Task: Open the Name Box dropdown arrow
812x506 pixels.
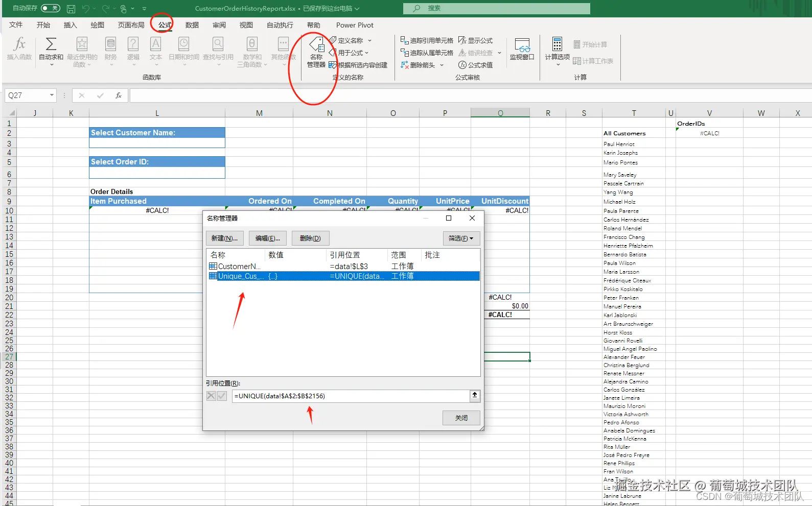Action: tap(52, 95)
